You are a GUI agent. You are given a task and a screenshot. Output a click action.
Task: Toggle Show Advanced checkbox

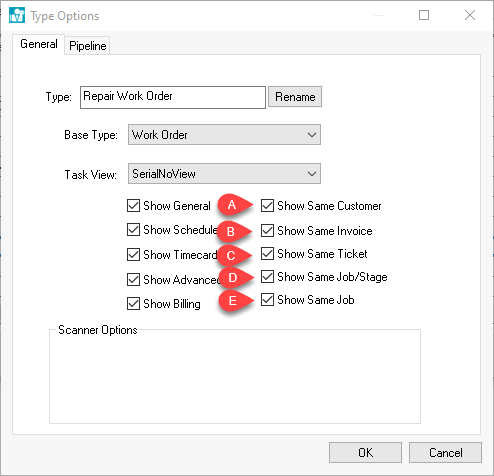pos(133,280)
